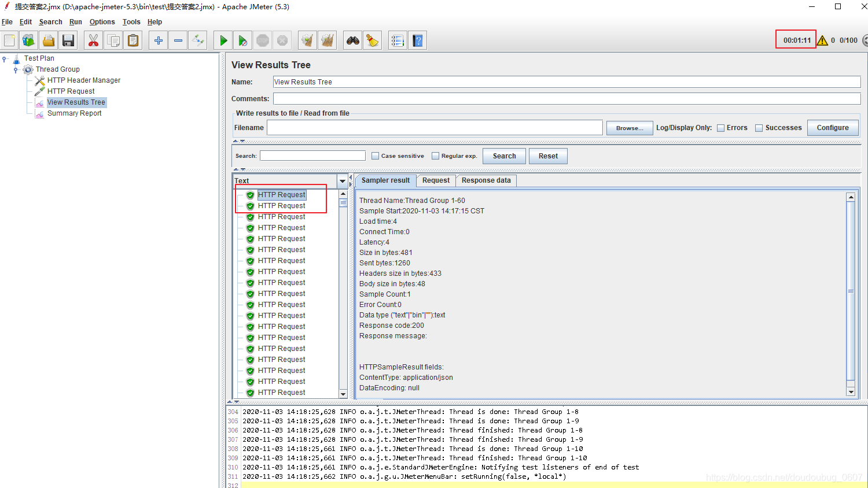Open the Search menu

pyautogui.click(x=50, y=22)
